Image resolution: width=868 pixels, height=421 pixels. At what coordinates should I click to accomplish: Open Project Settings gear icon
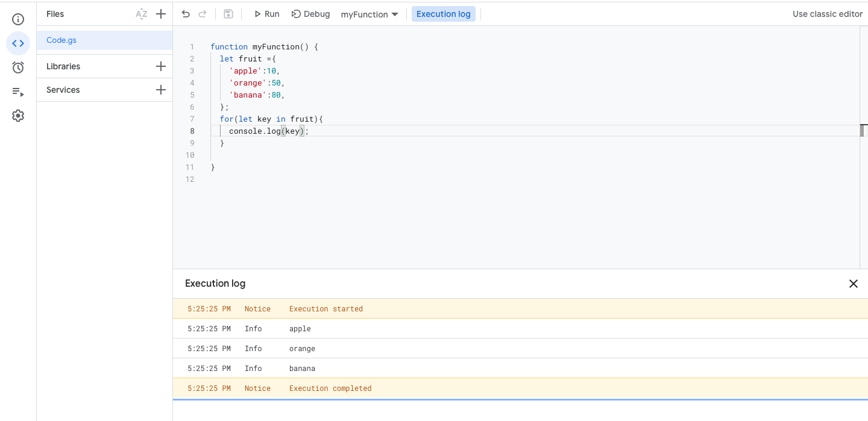coord(18,116)
